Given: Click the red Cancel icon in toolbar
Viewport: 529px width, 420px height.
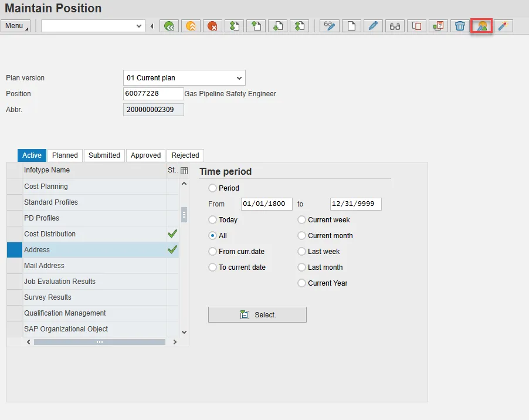Looking at the screenshot, I should (212, 26).
